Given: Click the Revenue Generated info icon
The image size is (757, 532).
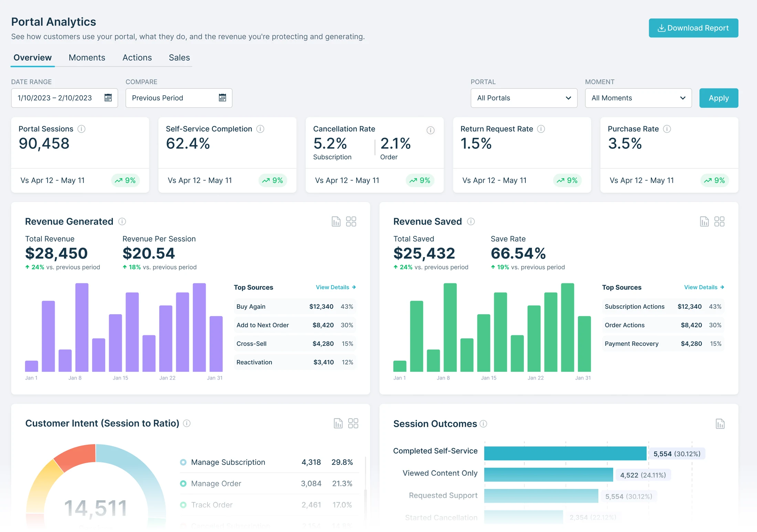Looking at the screenshot, I should 122,221.
